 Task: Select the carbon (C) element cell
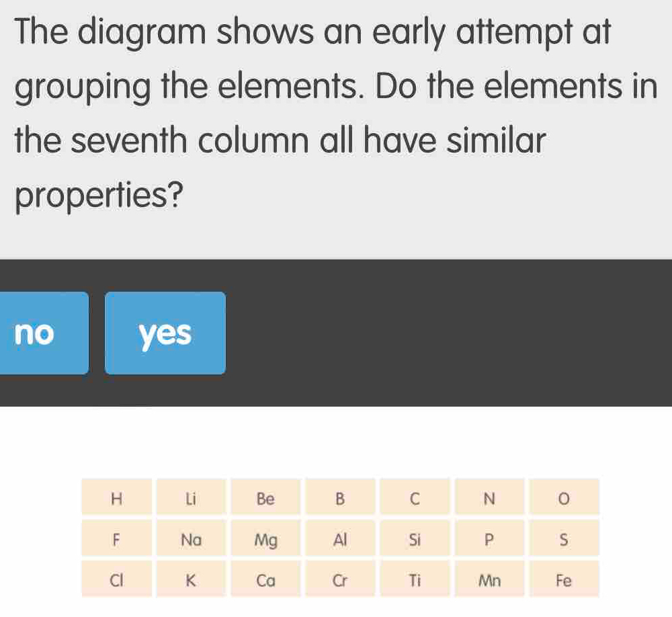(414, 499)
